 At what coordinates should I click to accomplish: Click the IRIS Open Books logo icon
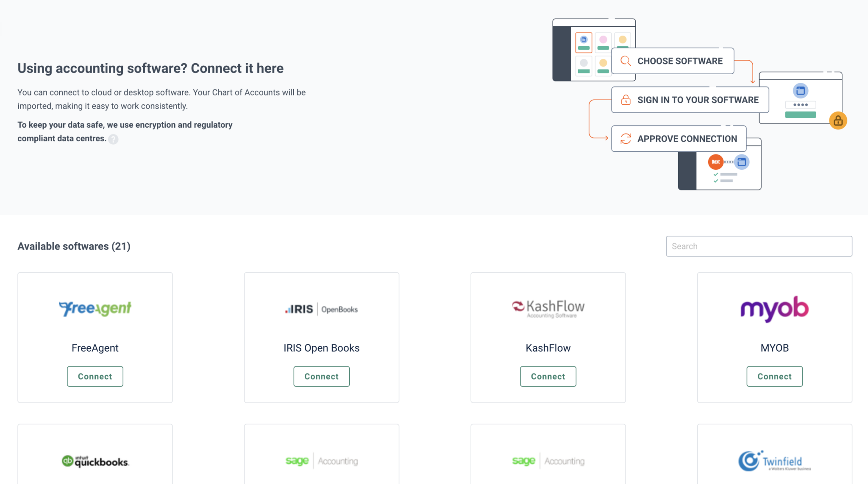tap(322, 308)
